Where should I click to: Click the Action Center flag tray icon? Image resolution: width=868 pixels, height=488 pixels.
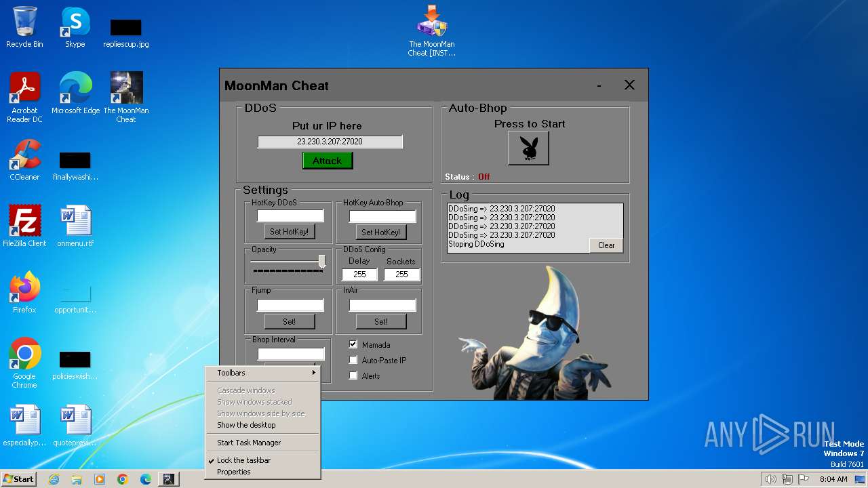tap(804, 479)
